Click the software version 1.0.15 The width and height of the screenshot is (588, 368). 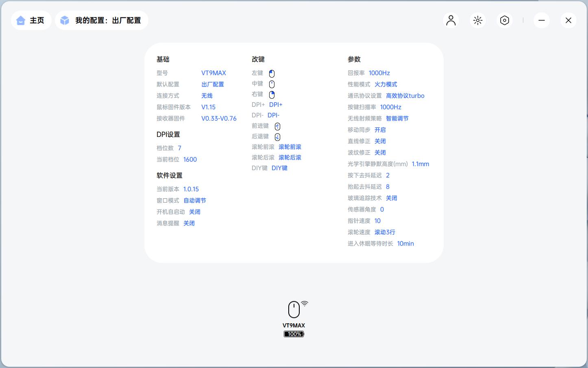[191, 189]
